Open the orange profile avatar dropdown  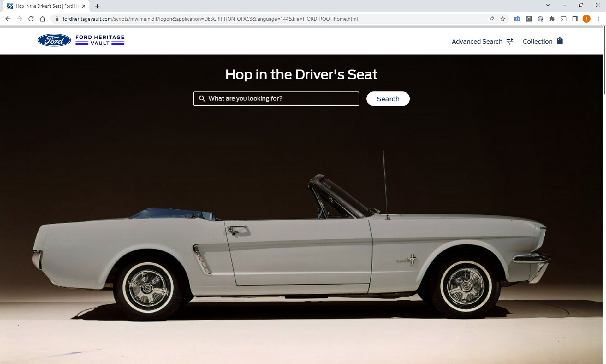pyautogui.click(x=586, y=19)
